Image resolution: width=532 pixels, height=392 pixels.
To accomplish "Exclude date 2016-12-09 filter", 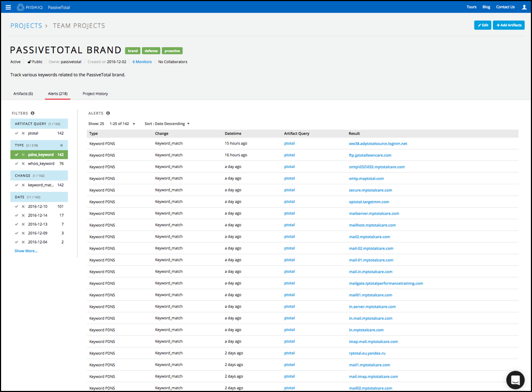I will 23,233.
